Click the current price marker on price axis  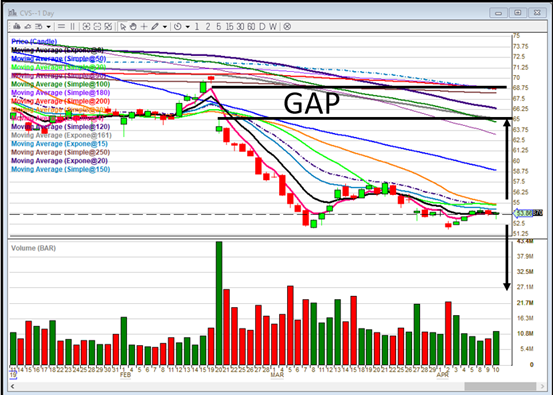point(528,213)
